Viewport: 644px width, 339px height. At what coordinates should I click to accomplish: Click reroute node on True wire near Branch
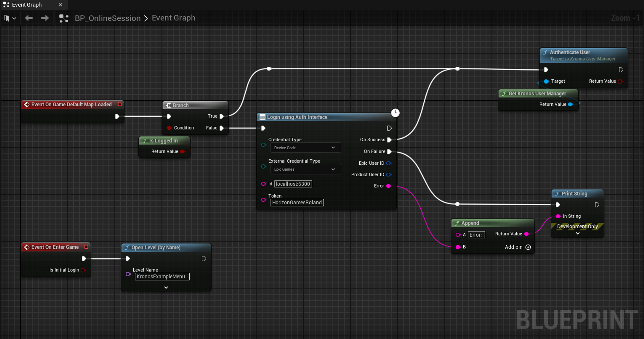point(269,68)
